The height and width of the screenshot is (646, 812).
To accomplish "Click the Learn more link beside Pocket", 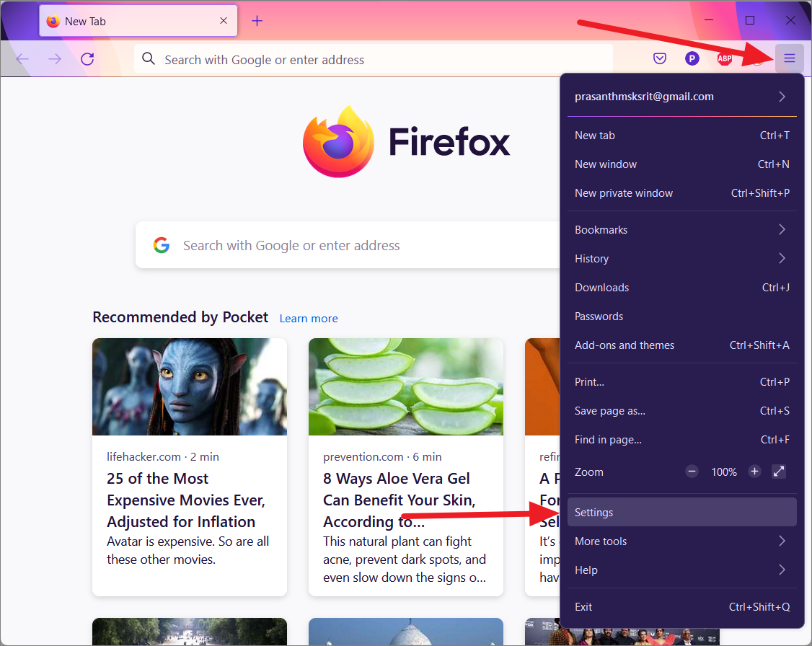I will 309,319.
